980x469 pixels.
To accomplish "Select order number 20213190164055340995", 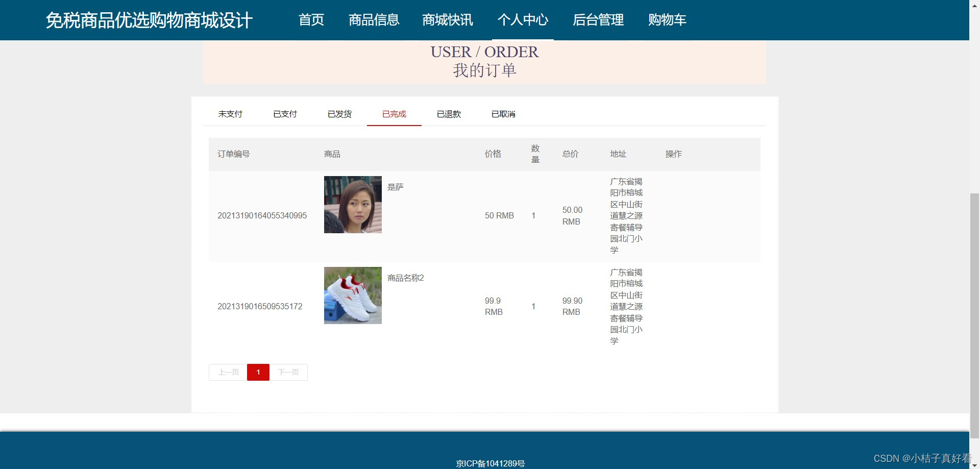I will tap(262, 215).
